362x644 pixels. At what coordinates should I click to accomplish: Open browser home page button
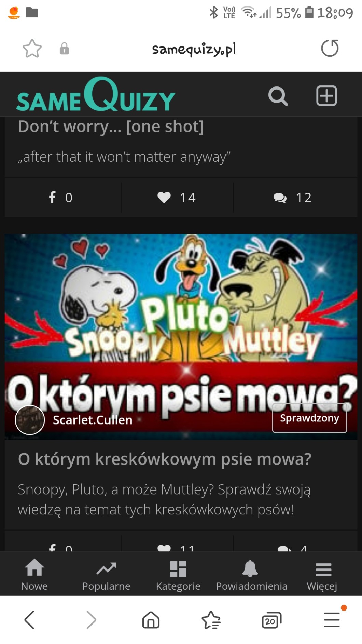click(x=151, y=620)
